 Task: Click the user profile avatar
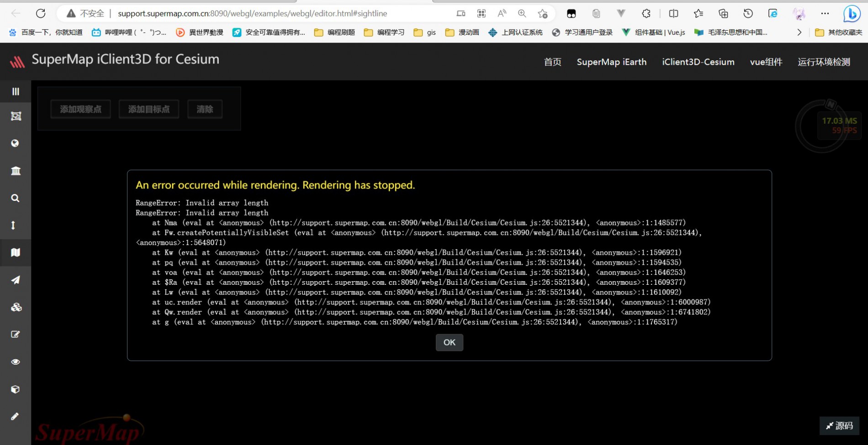(x=799, y=14)
